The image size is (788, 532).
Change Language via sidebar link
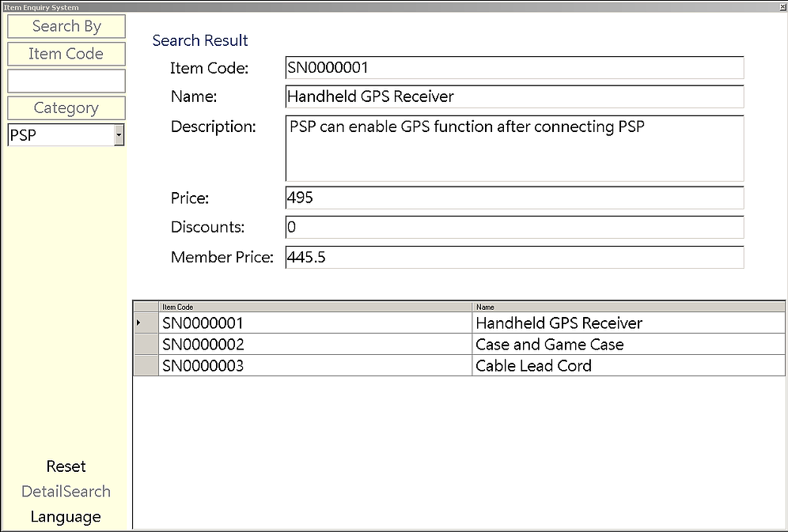(66, 517)
